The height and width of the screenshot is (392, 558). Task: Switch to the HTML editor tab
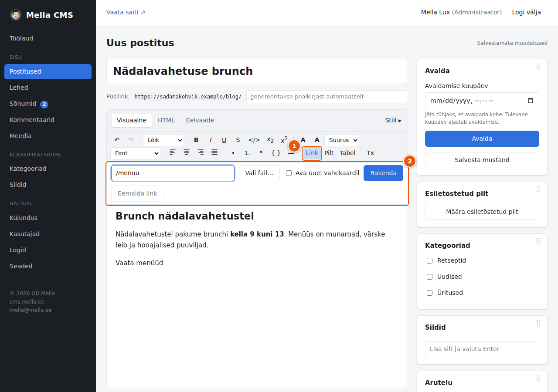pyautogui.click(x=166, y=120)
